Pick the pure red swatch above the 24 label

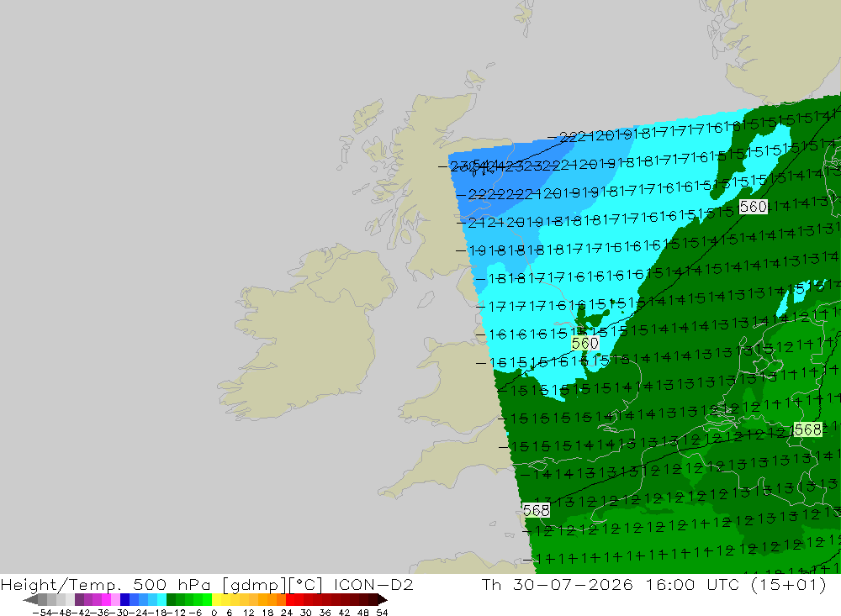point(290,600)
